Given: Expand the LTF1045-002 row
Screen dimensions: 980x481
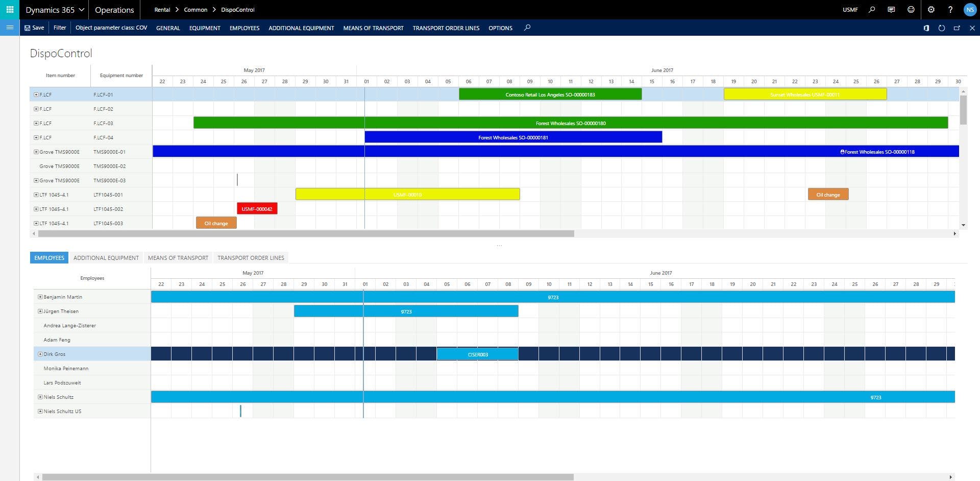Looking at the screenshot, I should [x=36, y=209].
